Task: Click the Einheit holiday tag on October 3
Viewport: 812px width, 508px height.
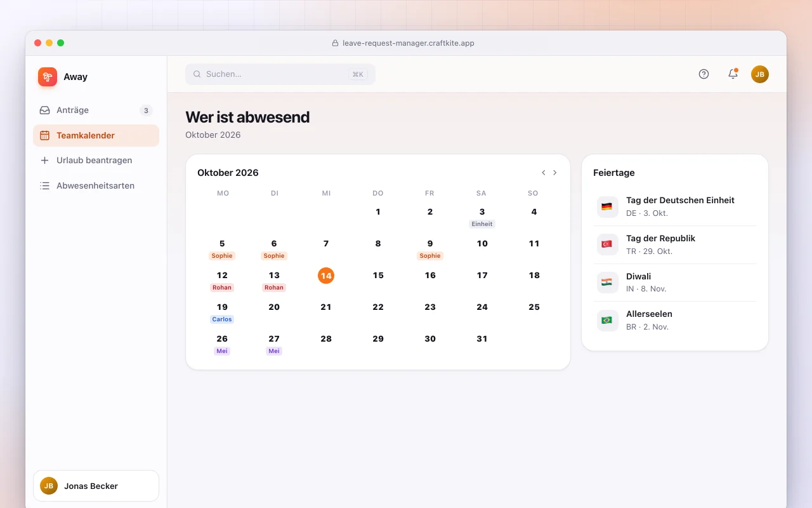Action: click(x=482, y=224)
